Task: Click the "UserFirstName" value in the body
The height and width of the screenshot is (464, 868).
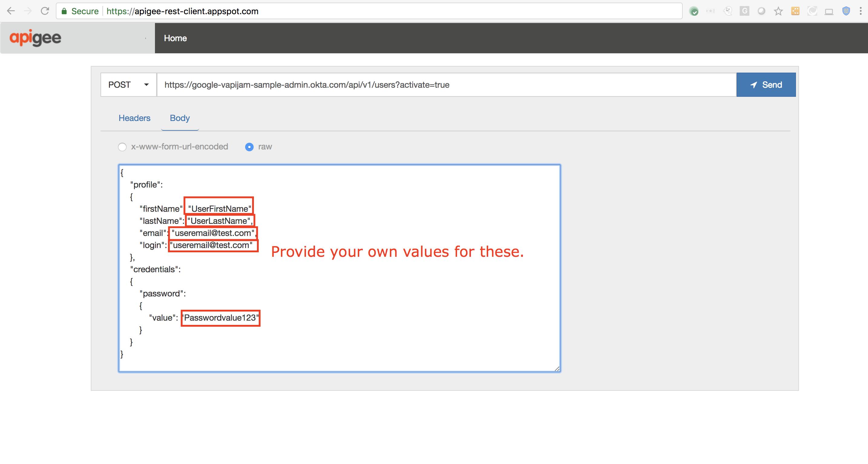Action: (x=220, y=209)
